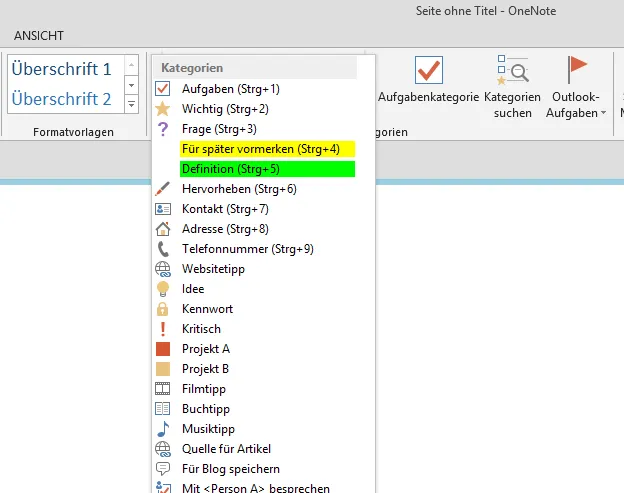Apply the Überschrift 1 style

click(62, 69)
